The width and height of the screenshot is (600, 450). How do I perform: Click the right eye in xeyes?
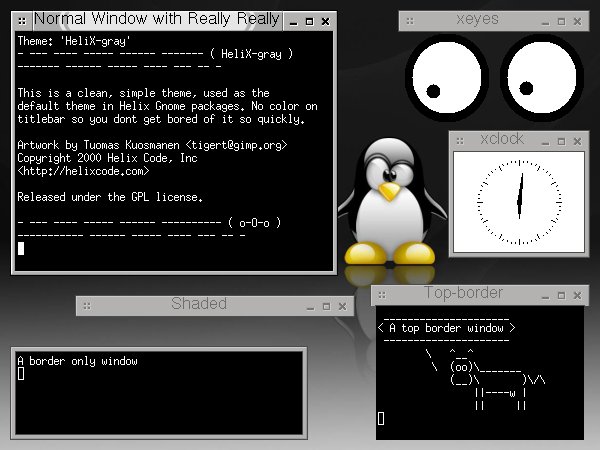pyautogui.click(x=541, y=78)
